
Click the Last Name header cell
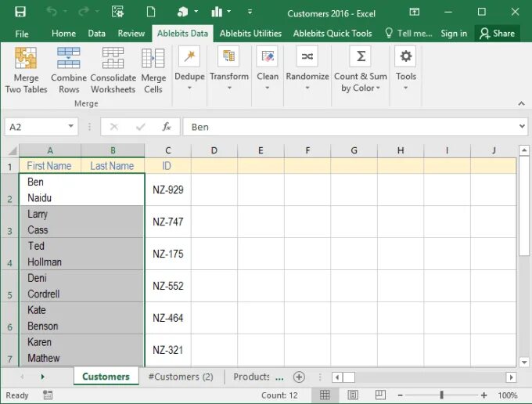[113, 166]
